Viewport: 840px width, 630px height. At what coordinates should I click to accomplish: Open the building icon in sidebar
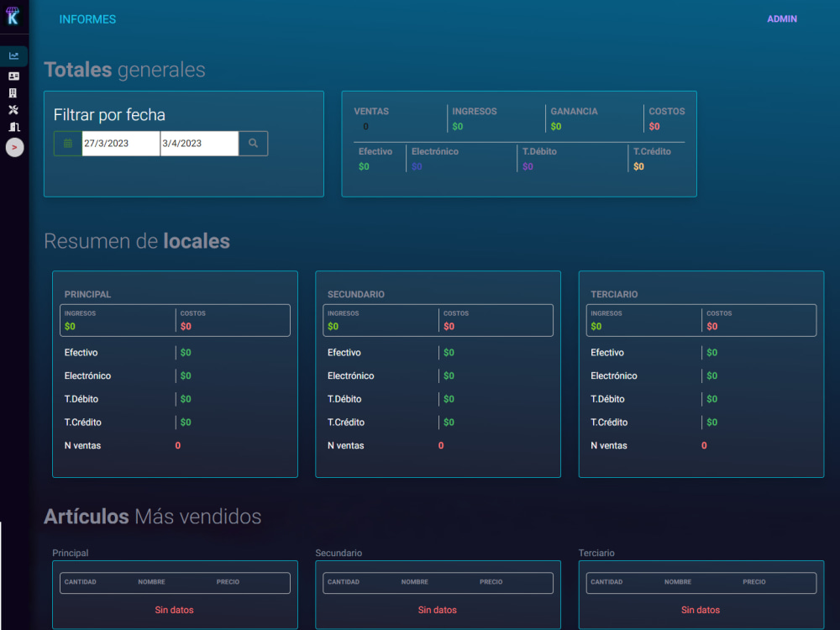coord(13,92)
